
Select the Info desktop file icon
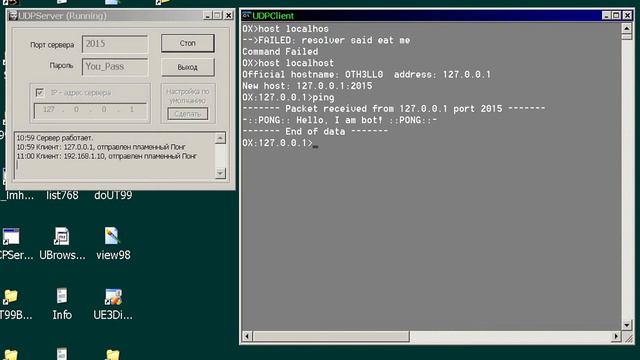[62, 296]
